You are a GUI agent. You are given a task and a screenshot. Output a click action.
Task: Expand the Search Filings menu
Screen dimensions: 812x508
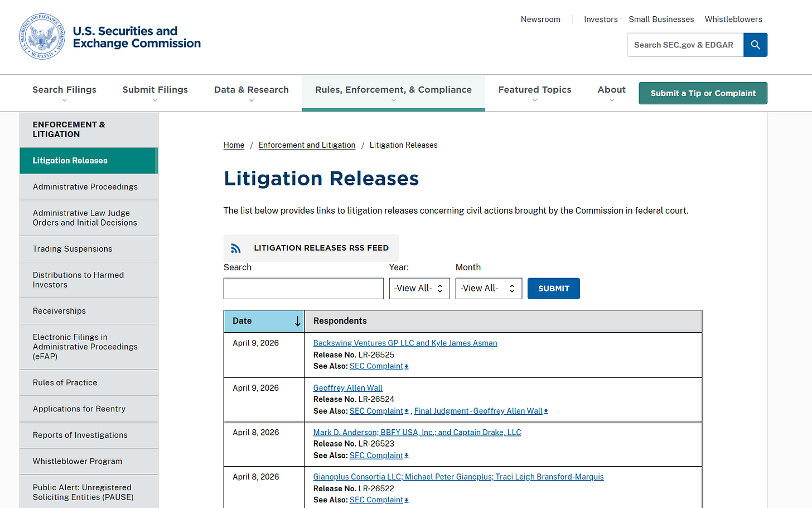[x=64, y=93]
